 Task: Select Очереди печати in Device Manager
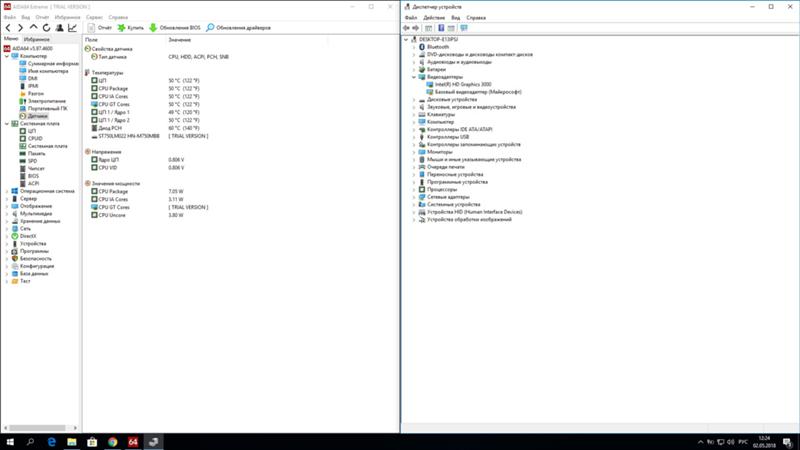441,167
